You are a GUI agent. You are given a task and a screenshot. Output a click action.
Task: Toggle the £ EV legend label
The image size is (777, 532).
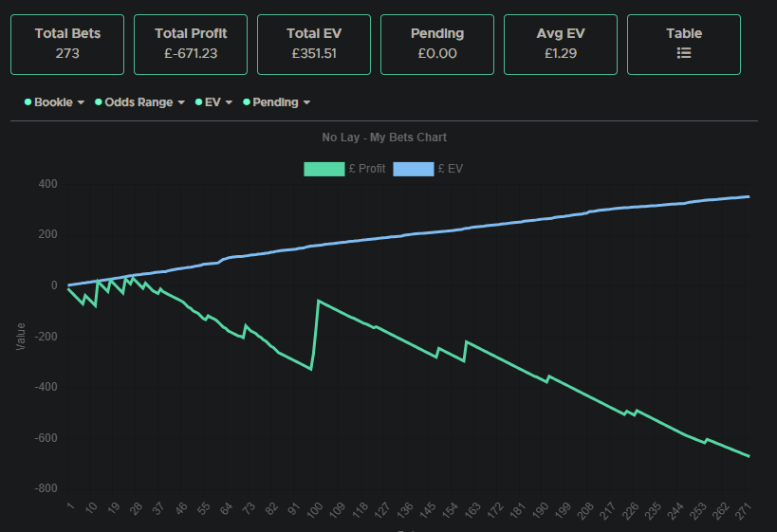tap(450, 169)
